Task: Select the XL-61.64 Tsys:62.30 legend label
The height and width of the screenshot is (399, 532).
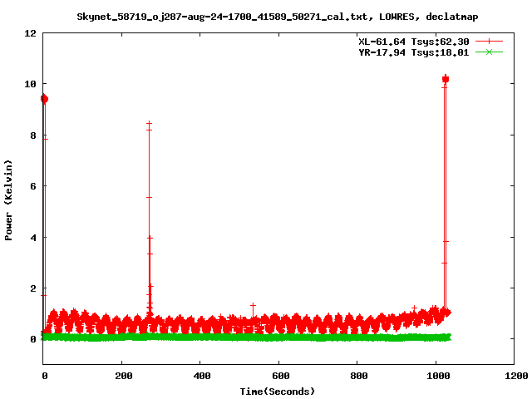Action: coord(414,42)
